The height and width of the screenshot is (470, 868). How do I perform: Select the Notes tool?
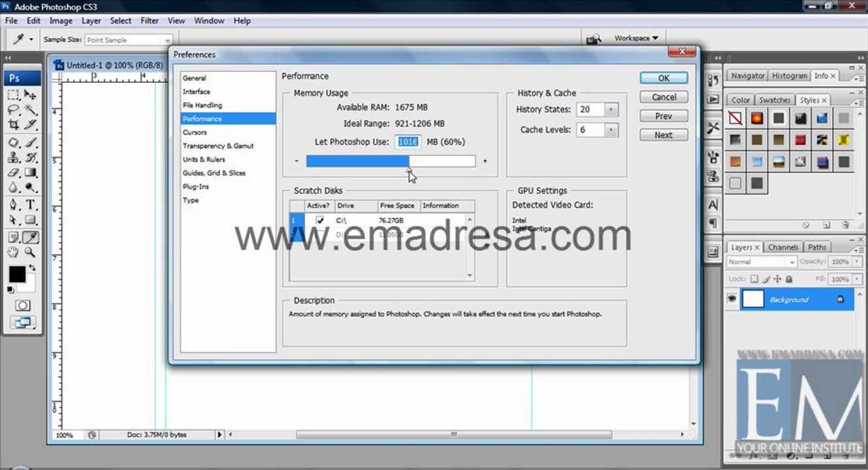click(13, 238)
